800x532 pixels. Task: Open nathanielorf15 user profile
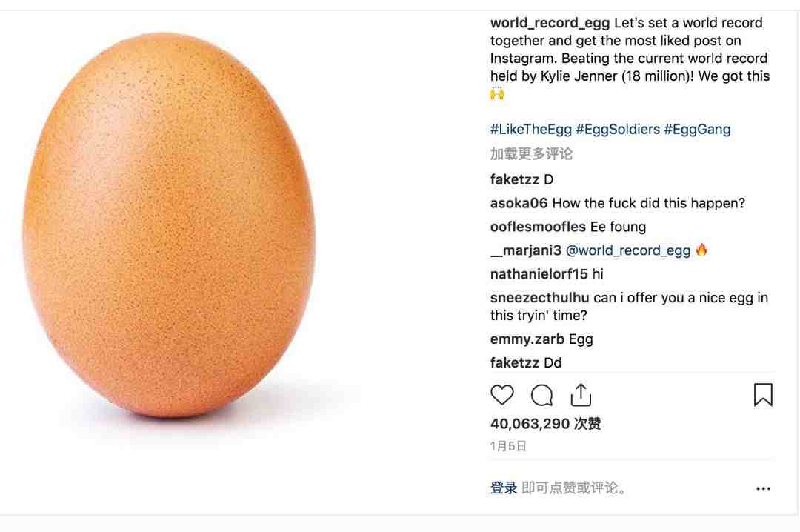click(539, 274)
